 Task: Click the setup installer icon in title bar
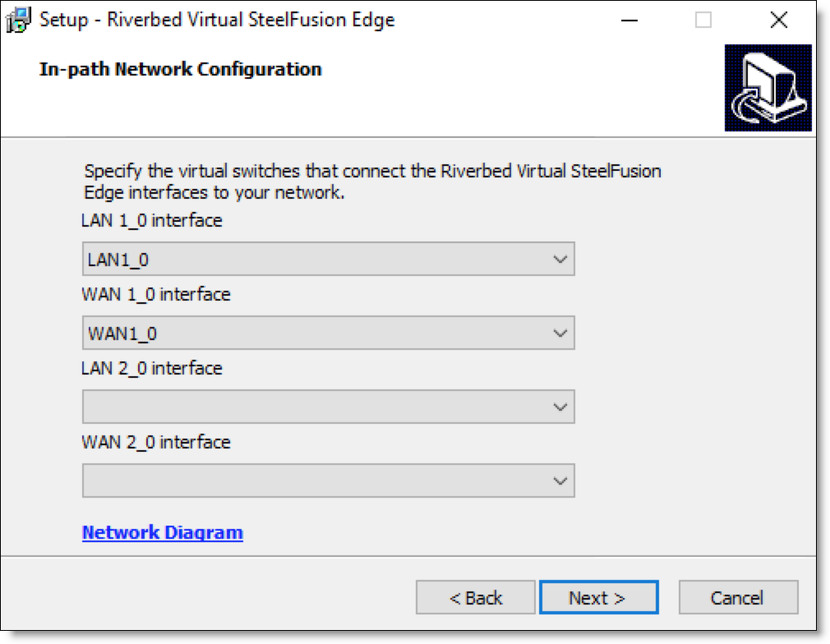[x=19, y=20]
